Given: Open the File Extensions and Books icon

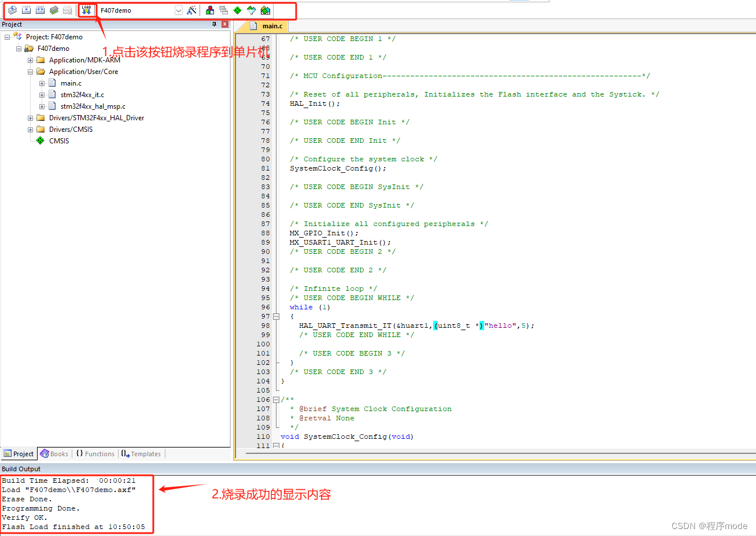Looking at the screenshot, I should click(210, 10).
